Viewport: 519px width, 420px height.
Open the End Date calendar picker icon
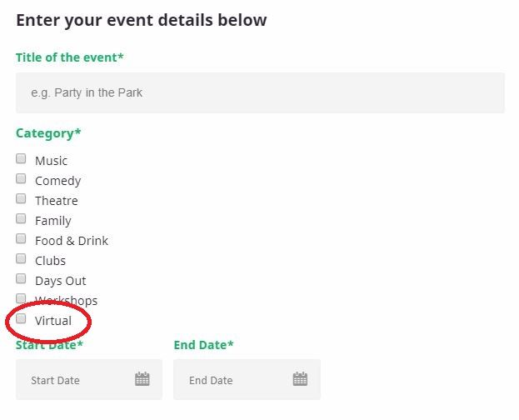pyautogui.click(x=300, y=379)
